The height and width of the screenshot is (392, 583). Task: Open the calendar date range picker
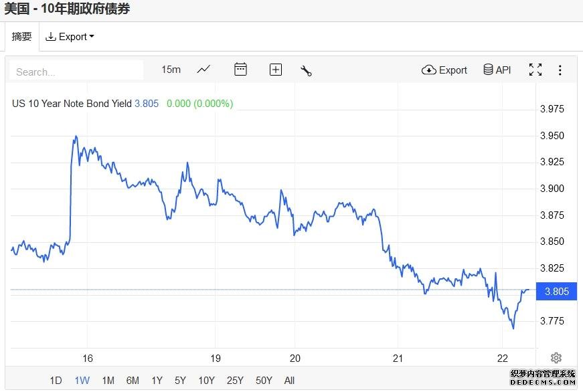240,70
